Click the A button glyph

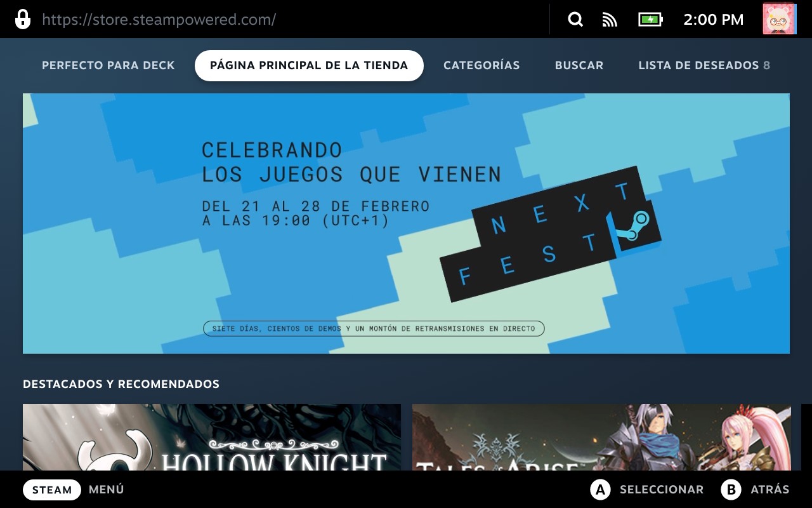click(600, 490)
